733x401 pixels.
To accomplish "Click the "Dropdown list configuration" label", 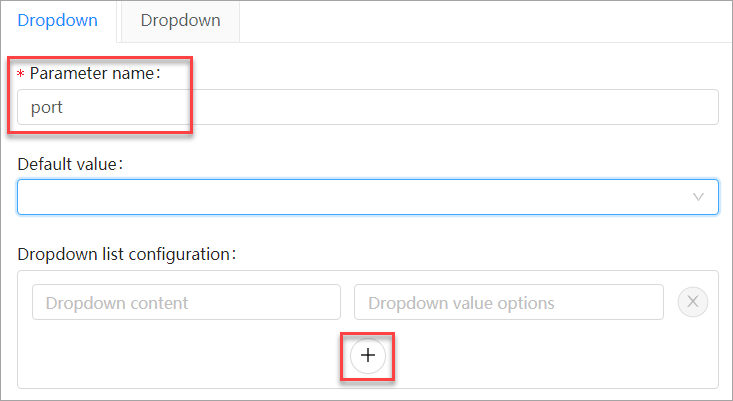I will (x=125, y=254).
